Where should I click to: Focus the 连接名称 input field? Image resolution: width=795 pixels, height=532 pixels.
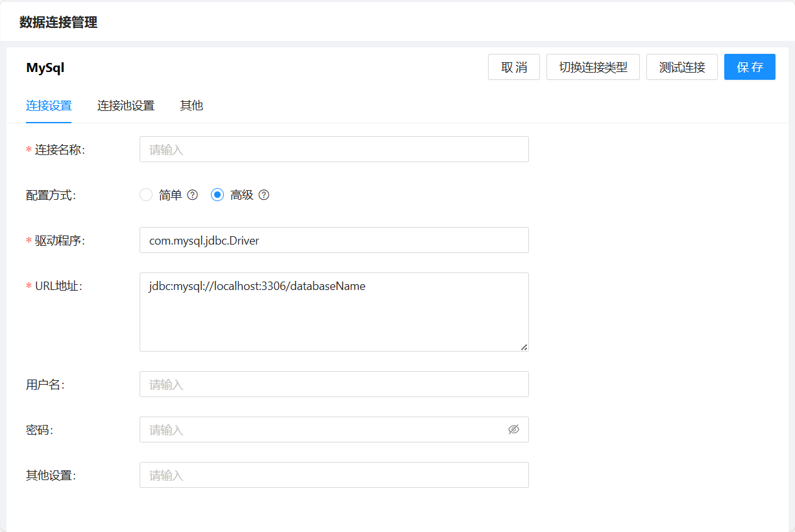coord(334,149)
